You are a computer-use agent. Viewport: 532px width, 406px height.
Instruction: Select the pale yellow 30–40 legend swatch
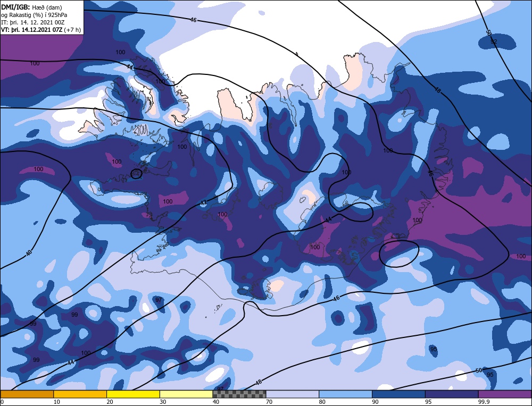pos(186,394)
